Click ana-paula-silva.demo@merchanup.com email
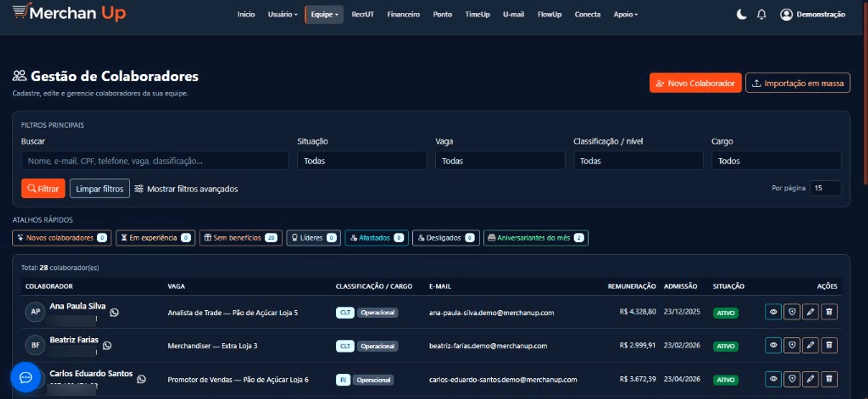Viewport: 868px width, 399px height. coord(491,313)
